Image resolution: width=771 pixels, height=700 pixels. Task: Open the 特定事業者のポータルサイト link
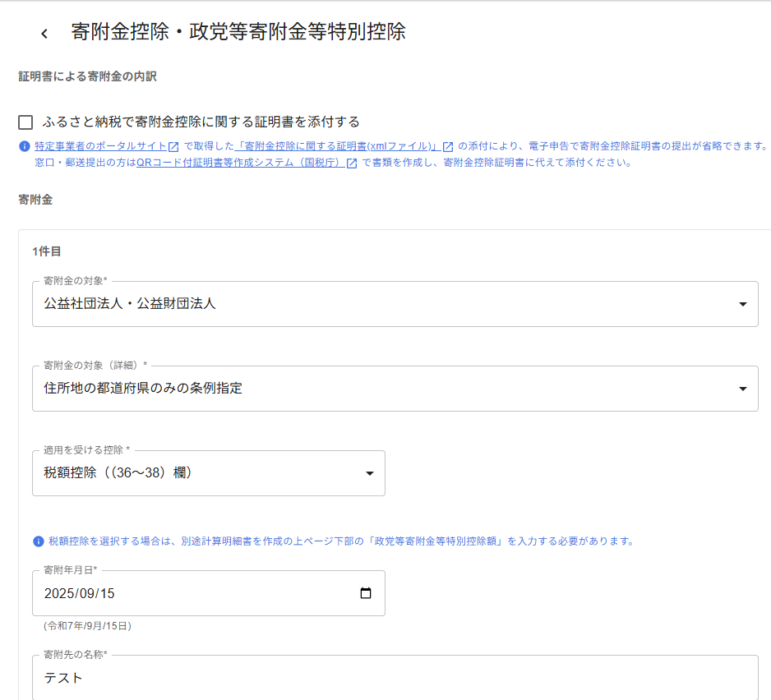tap(100, 146)
